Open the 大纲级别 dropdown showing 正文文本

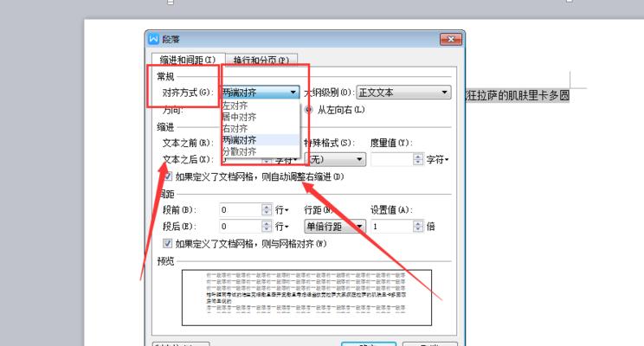pyautogui.click(x=403, y=93)
